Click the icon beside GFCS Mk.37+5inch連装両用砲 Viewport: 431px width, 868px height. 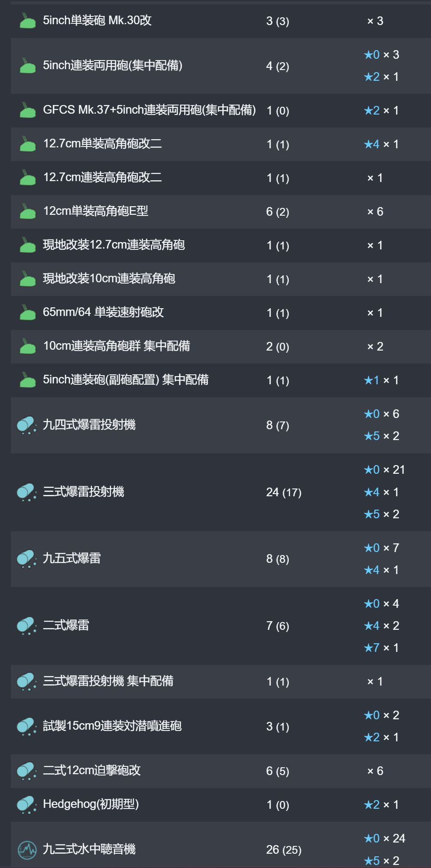click(28, 110)
